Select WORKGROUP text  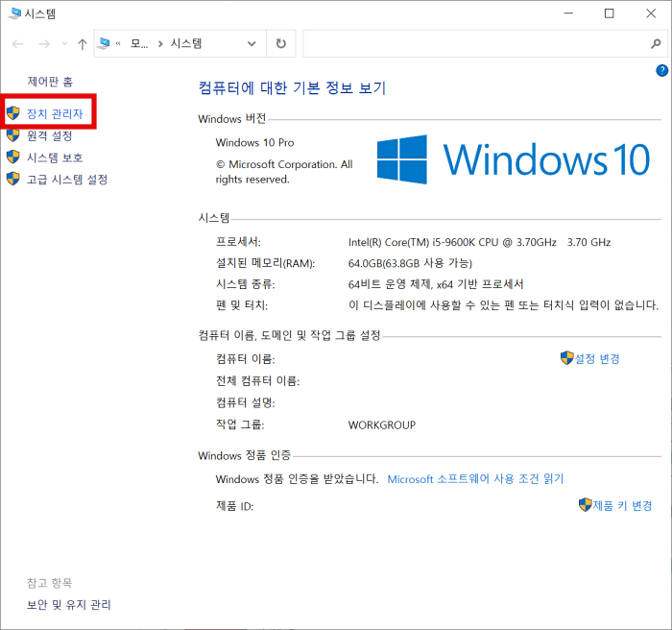[382, 425]
